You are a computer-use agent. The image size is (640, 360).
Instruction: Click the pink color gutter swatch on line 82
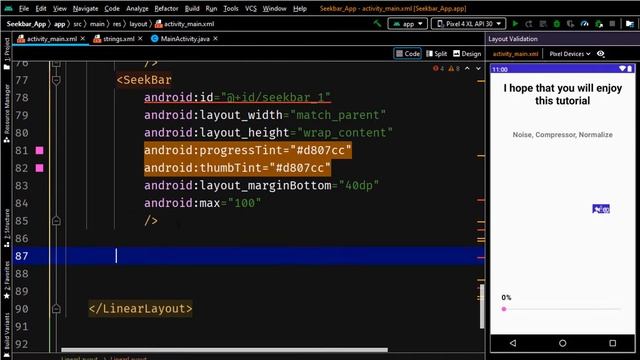click(40, 168)
